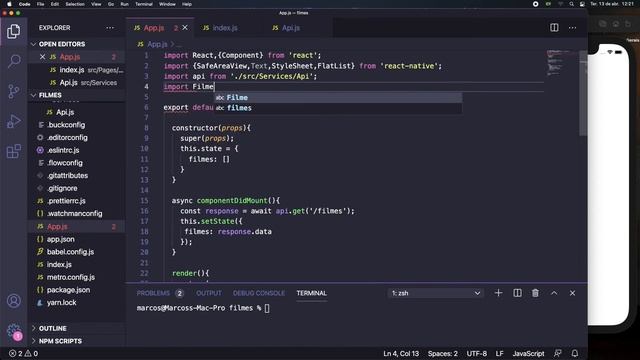The image size is (640, 360).
Task: Select 'Filme' autocomplete suggestion
Action: point(338,98)
